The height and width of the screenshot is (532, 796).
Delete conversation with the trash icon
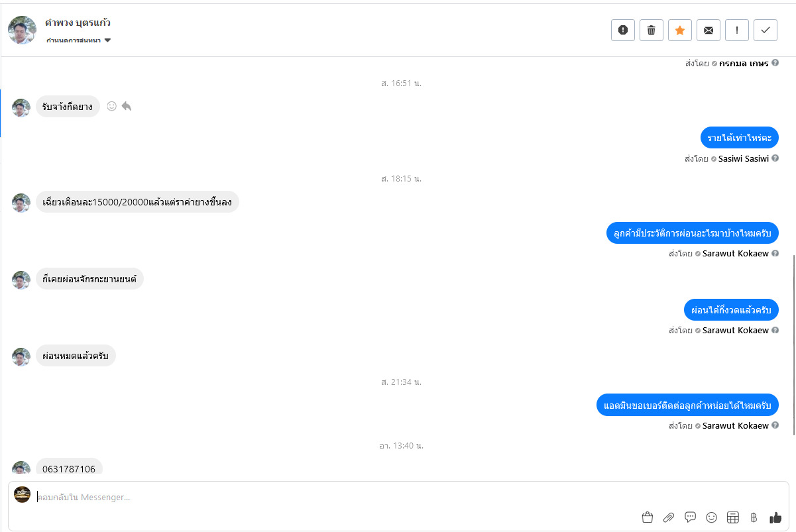click(652, 30)
